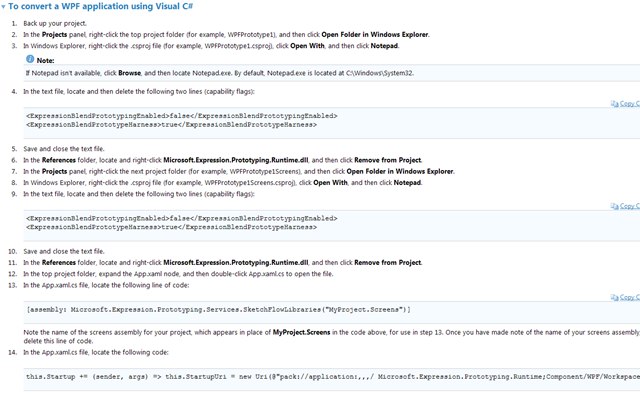Screen dimensions: 640x394
Task: Click ExpressionBlendPrototypeHarness line in step 4 code
Action: pos(171,125)
